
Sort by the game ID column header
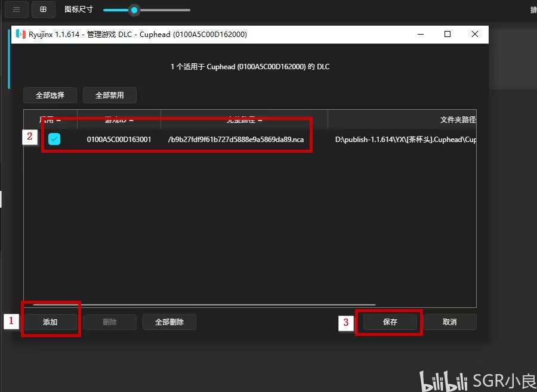click(119, 119)
